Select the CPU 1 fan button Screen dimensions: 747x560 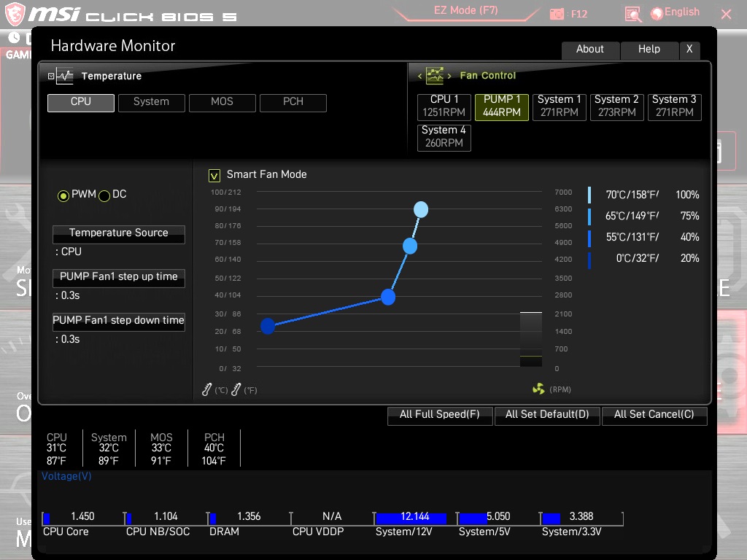tap(444, 106)
